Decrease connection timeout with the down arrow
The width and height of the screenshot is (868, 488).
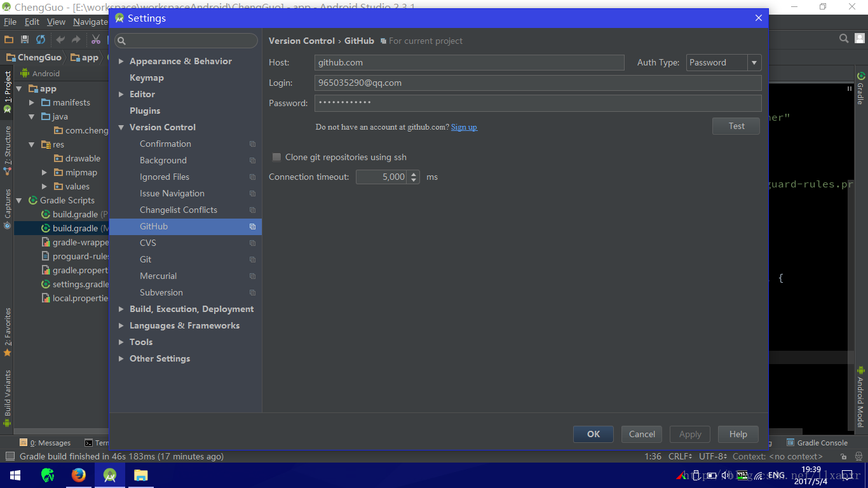414,180
